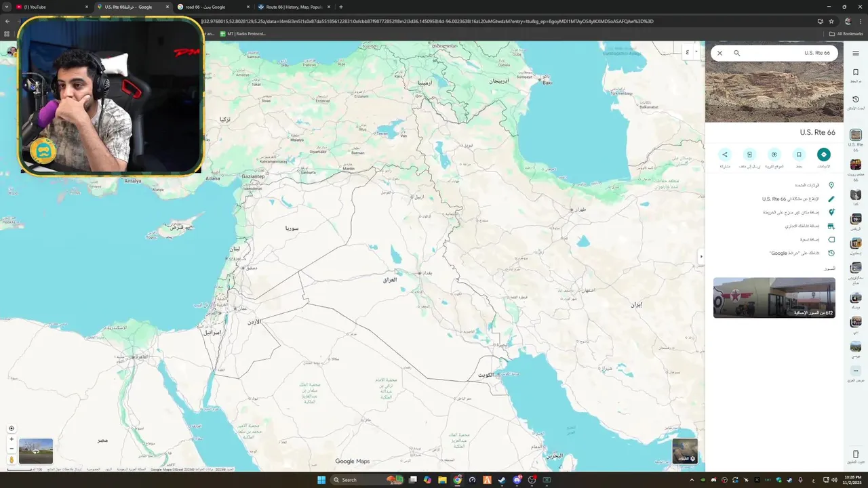Select the U.S. Rte 66 Google Maps tab
Image resolution: width=868 pixels, height=488 pixels.
tap(132, 7)
